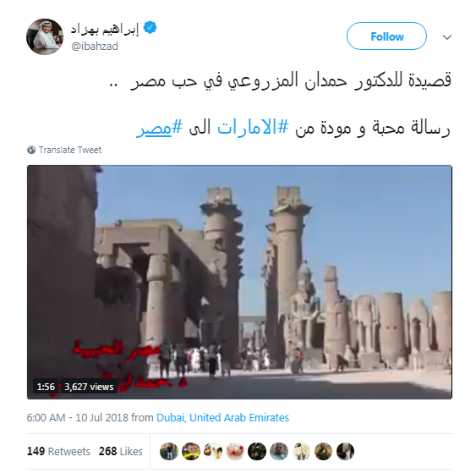Open the first liker avatar
The width and height of the screenshot is (476, 473).
(x=169, y=451)
